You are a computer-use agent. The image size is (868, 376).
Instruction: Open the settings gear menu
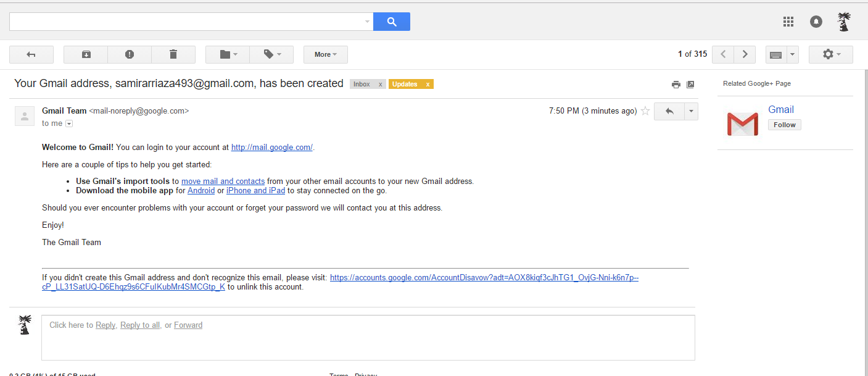[x=831, y=54]
